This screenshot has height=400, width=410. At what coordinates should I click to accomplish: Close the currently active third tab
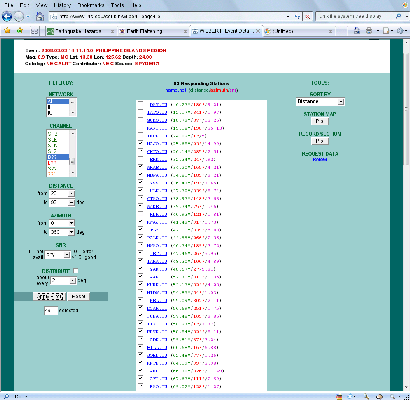pyautogui.click(x=258, y=31)
